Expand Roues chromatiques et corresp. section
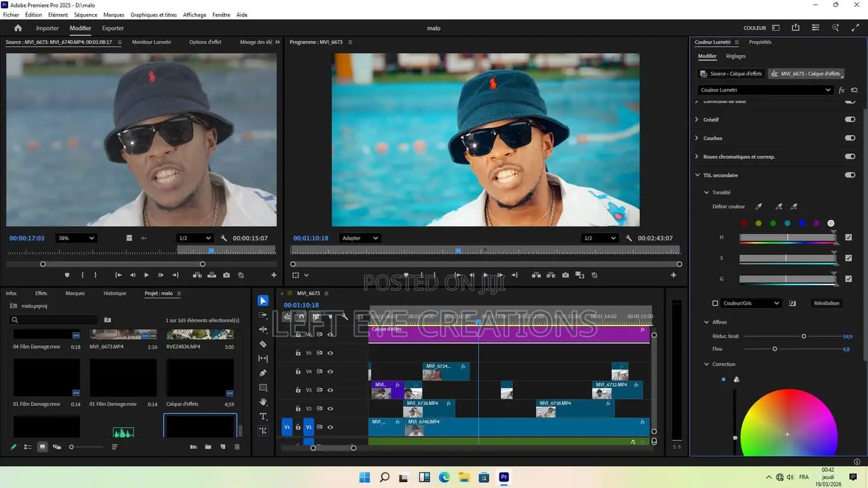 (697, 157)
